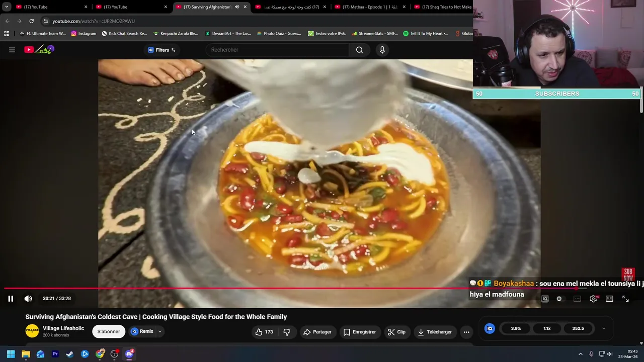644x362 pixels.
Task: Expand the vidIQ stats chevron
Action: [x=603, y=328]
